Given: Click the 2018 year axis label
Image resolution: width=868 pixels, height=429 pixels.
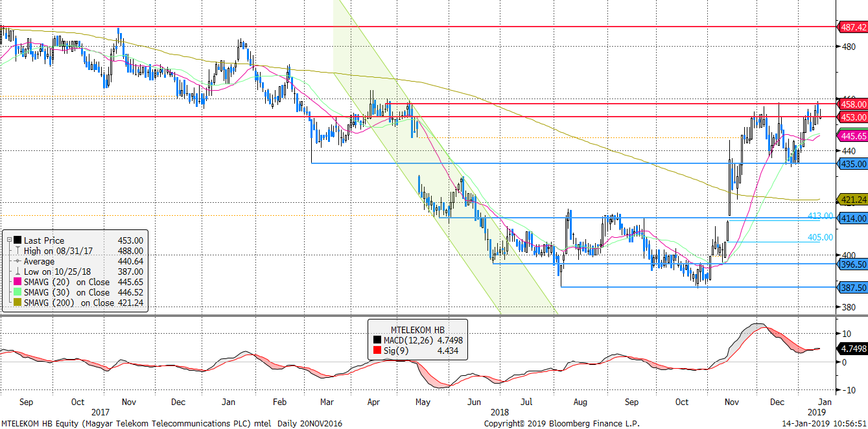Looking at the screenshot, I should [x=500, y=412].
